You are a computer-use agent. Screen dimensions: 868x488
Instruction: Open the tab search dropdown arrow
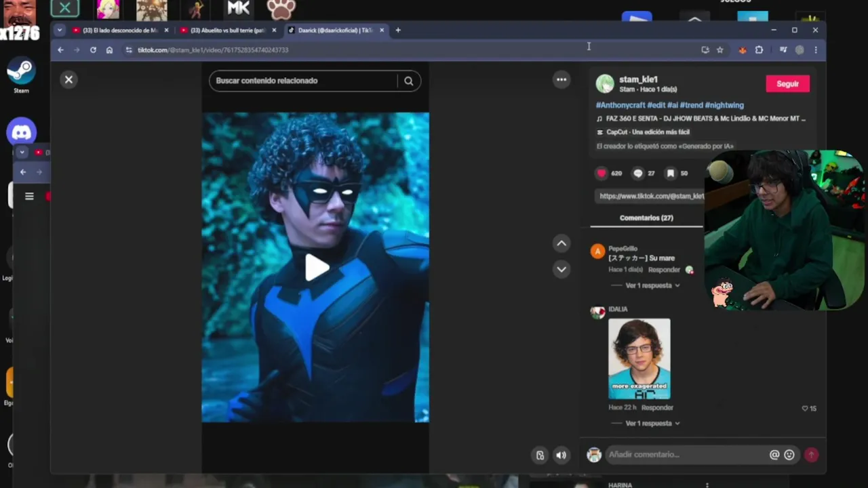tap(60, 30)
